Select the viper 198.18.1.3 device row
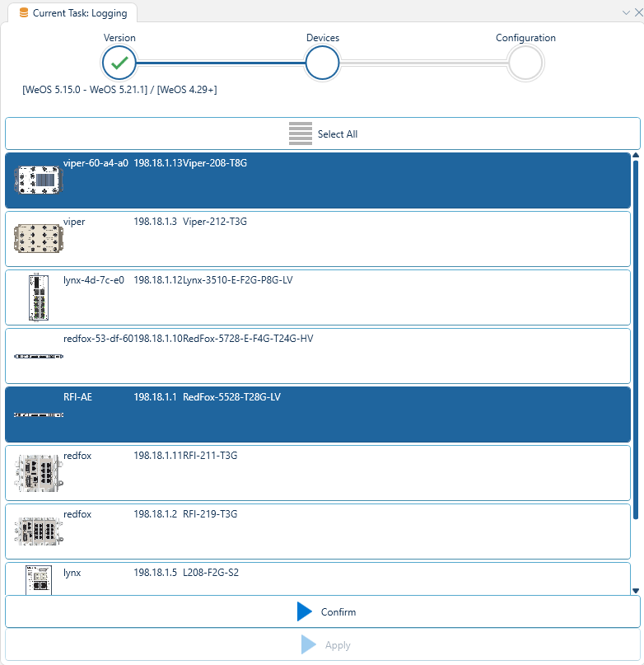Image resolution: width=644 pixels, height=665 pixels. [x=318, y=239]
